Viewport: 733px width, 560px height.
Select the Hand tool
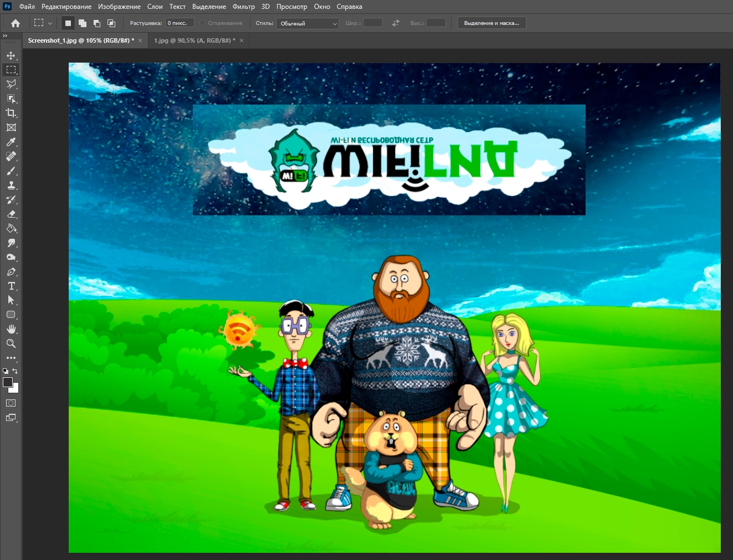11,329
